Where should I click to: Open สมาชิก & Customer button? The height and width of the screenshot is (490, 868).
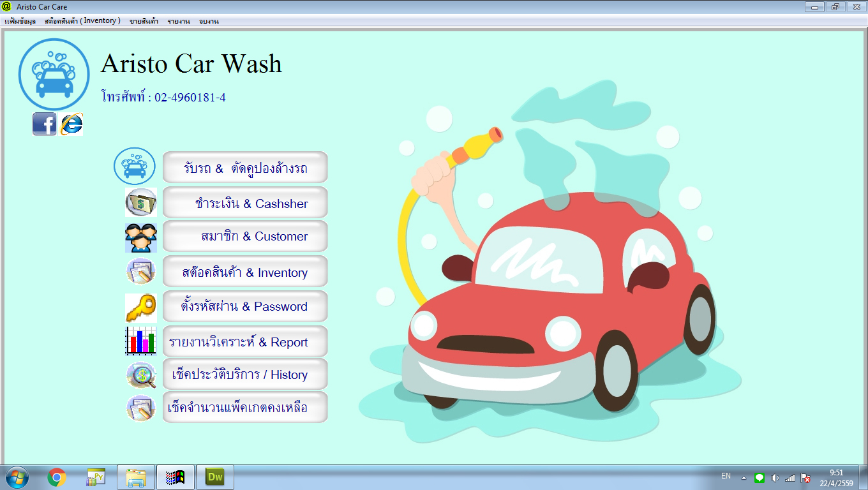tap(245, 236)
